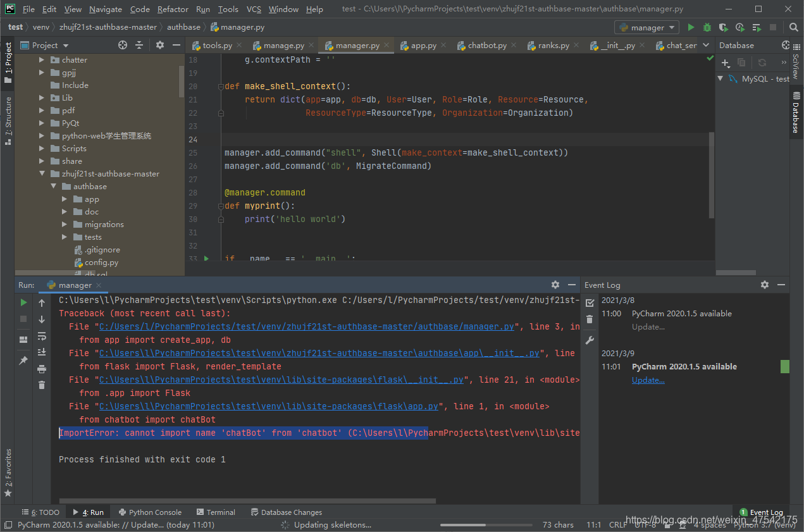
Task: Click Updating skeletons progress bar in status bar
Action: pyautogui.click(x=485, y=525)
